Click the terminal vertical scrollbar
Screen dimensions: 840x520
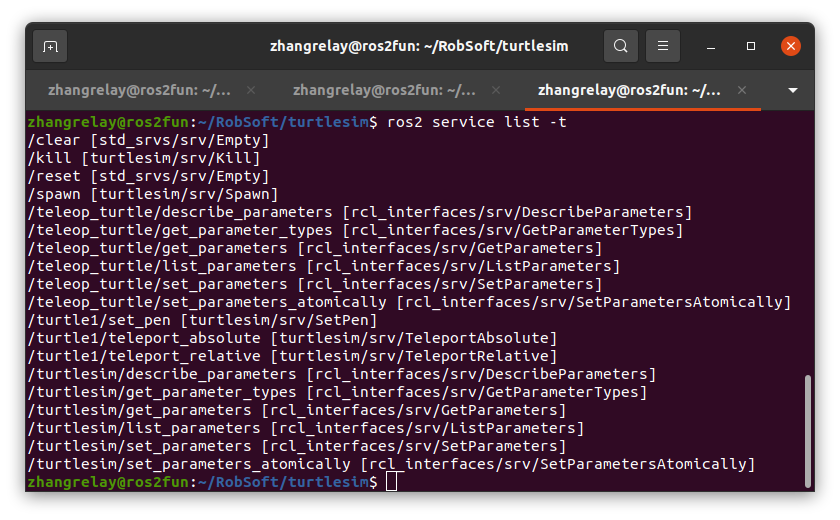[807, 431]
